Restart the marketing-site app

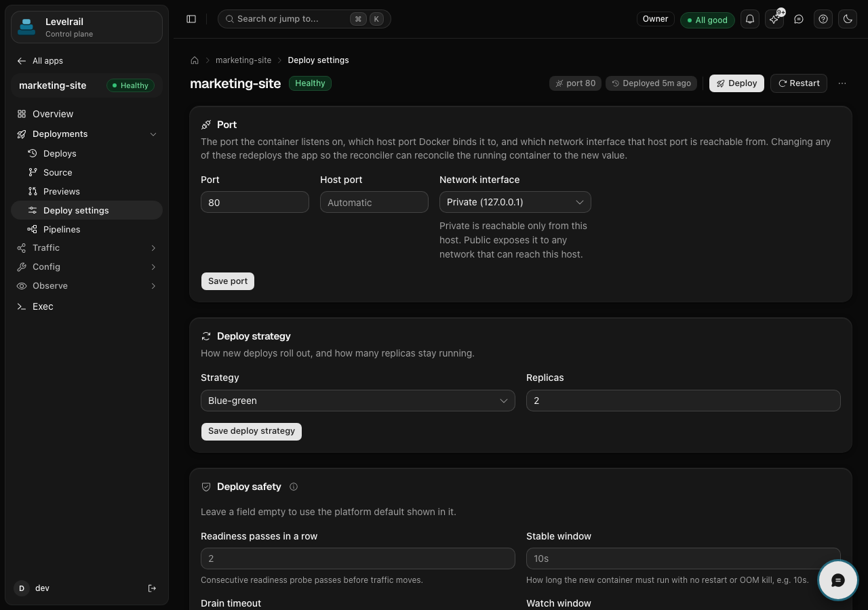pos(799,83)
